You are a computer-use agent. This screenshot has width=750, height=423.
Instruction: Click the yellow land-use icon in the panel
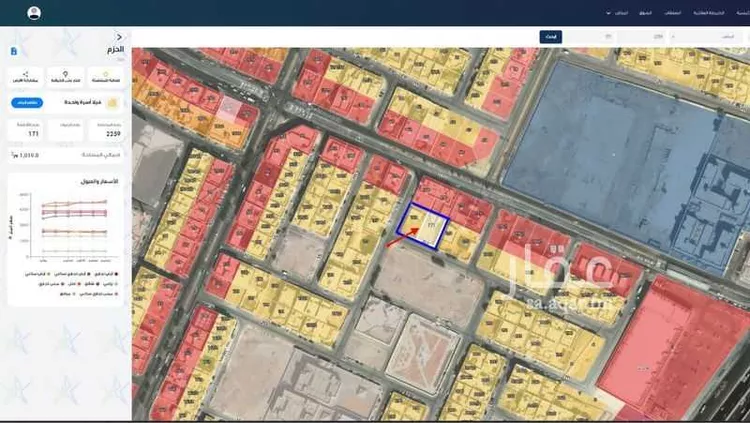(x=112, y=103)
